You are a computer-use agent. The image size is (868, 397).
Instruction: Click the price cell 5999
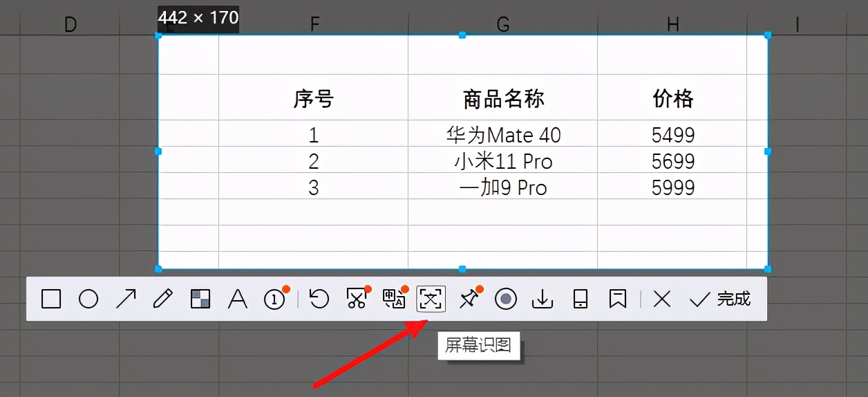coord(672,187)
